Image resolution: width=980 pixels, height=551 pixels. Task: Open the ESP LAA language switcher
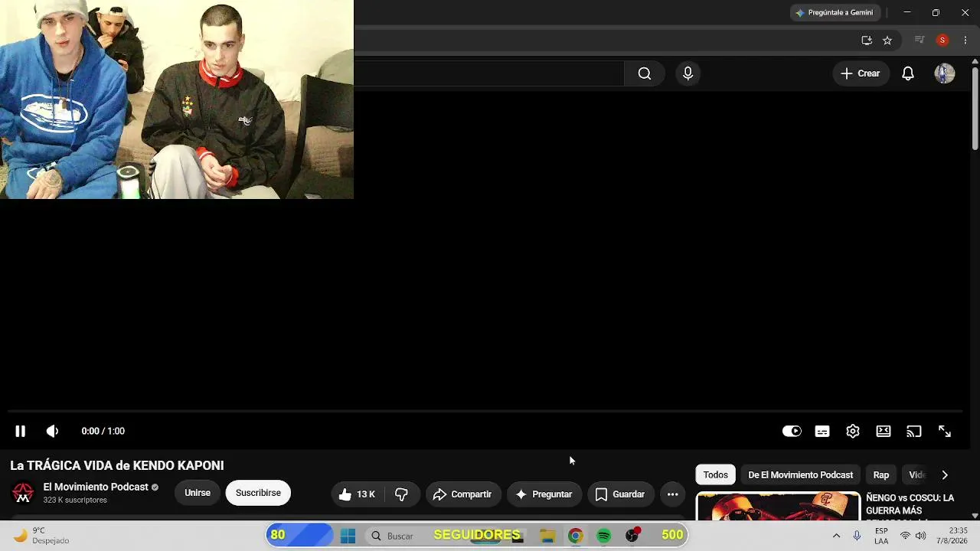click(881, 536)
